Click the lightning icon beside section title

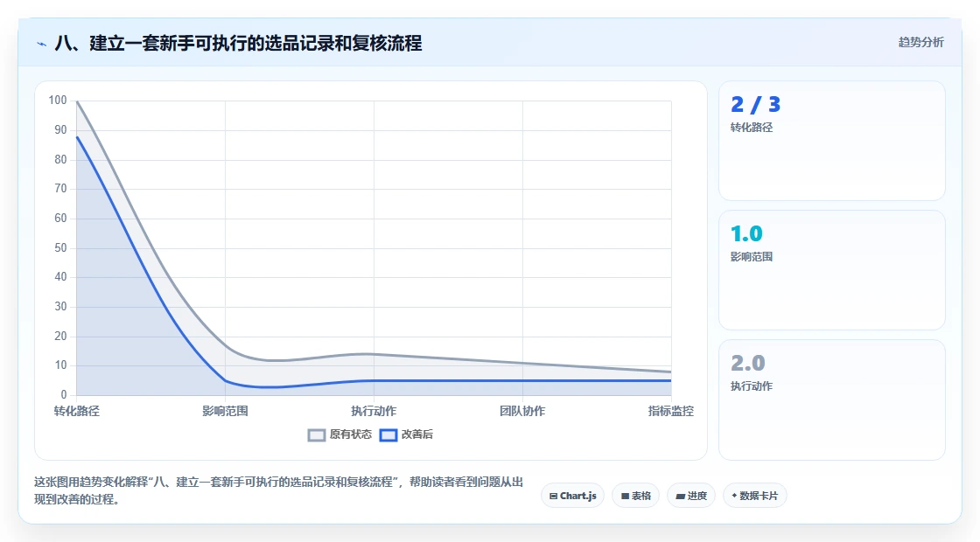click(42, 44)
